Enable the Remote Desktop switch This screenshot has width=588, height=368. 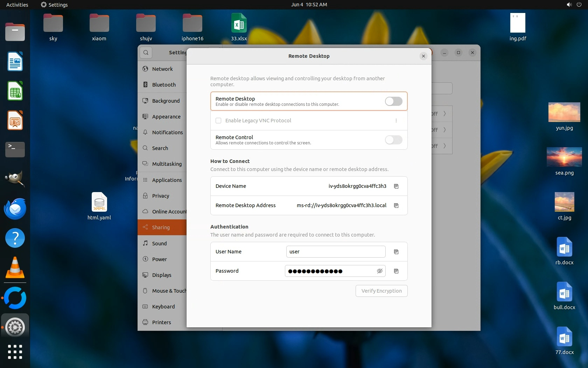pos(393,101)
